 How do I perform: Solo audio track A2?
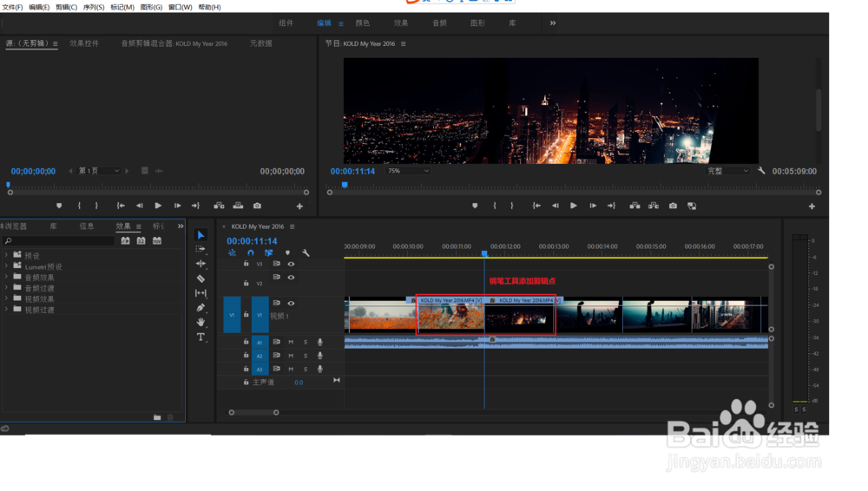(x=306, y=356)
